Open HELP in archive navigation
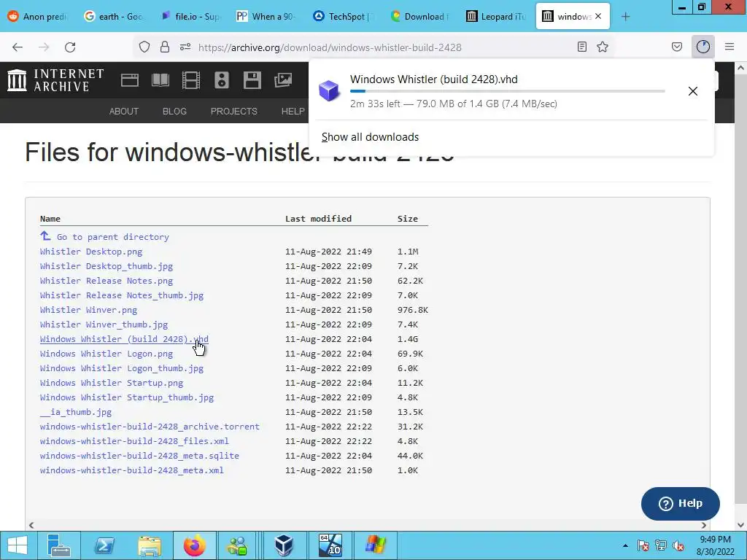Viewport: 747px width, 560px height. click(293, 111)
